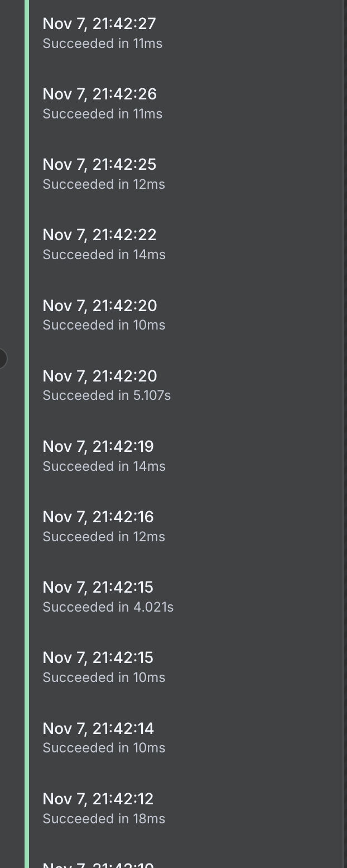Viewport: 347px width, 868px height.
Task: Select the 21:42:22 execution entry
Action: 99,235
